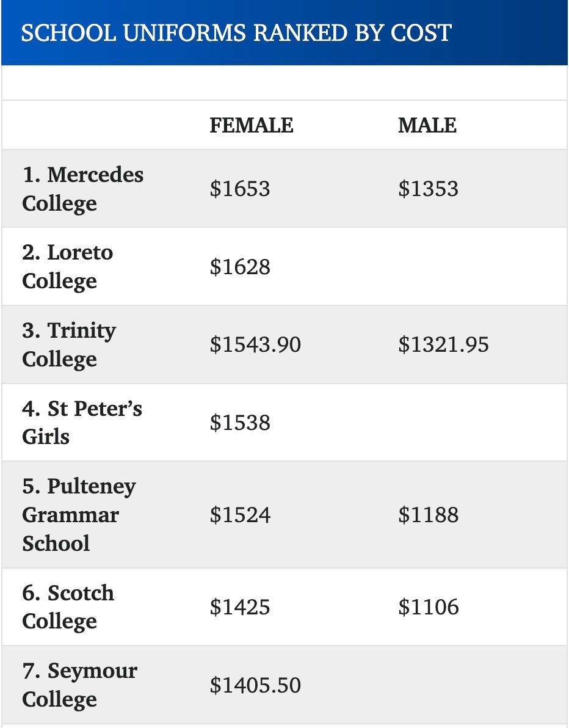
Task: Click Scotch College male price $1106
Action: click(x=428, y=607)
